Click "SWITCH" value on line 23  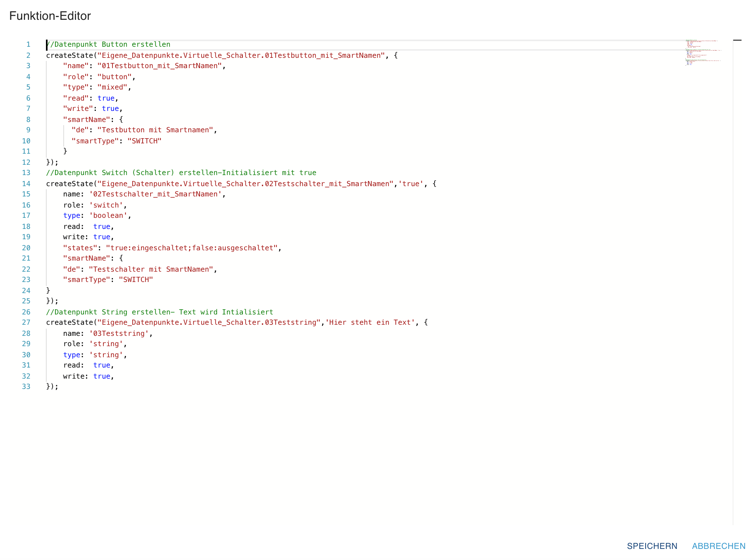[136, 280]
